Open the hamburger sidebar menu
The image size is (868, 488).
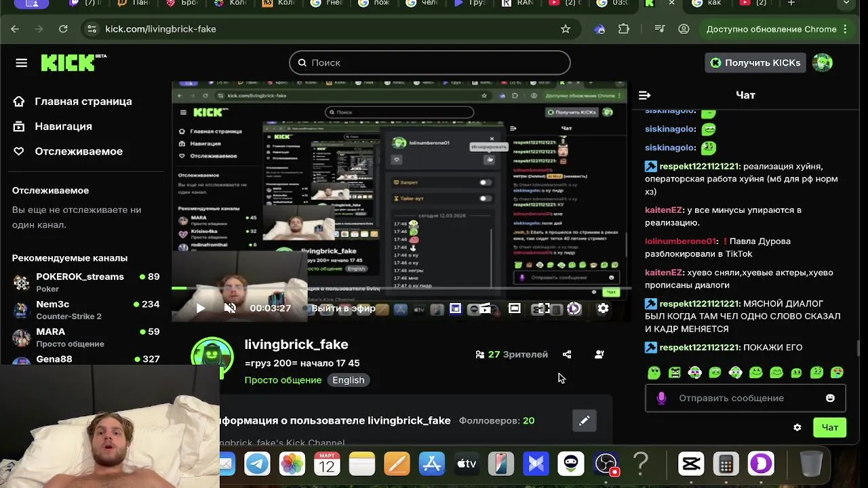pyautogui.click(x=22, y=63)
